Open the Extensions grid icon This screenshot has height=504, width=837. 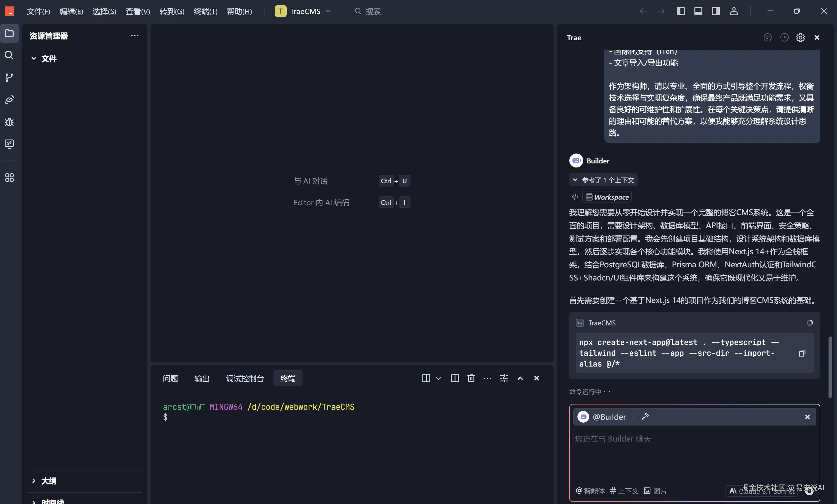9,178
